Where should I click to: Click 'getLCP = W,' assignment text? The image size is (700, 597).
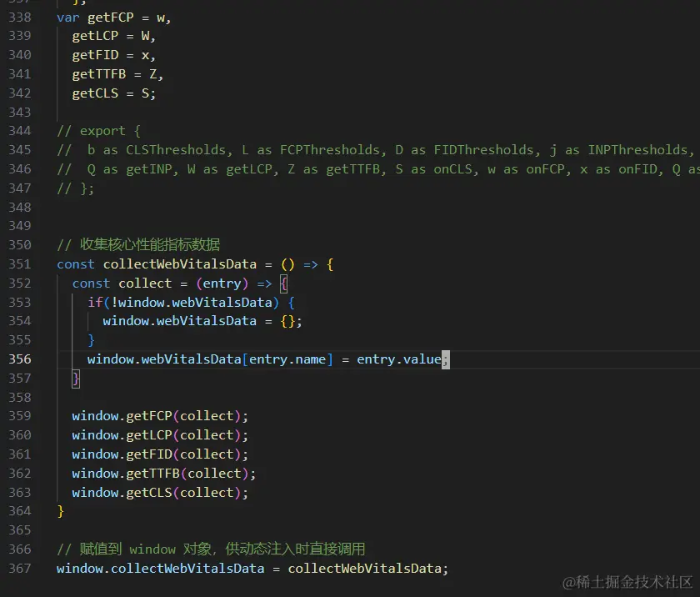tap(114, 36)
